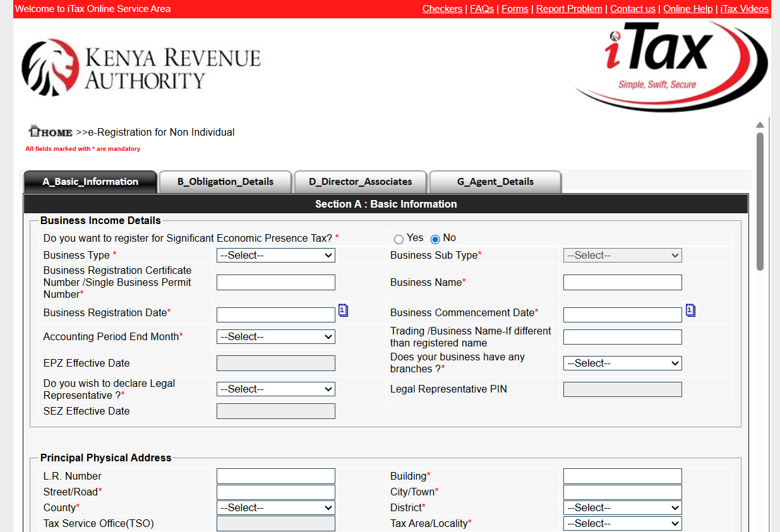
Task: Expand the County dropdown
Action: tap(275, 508)
